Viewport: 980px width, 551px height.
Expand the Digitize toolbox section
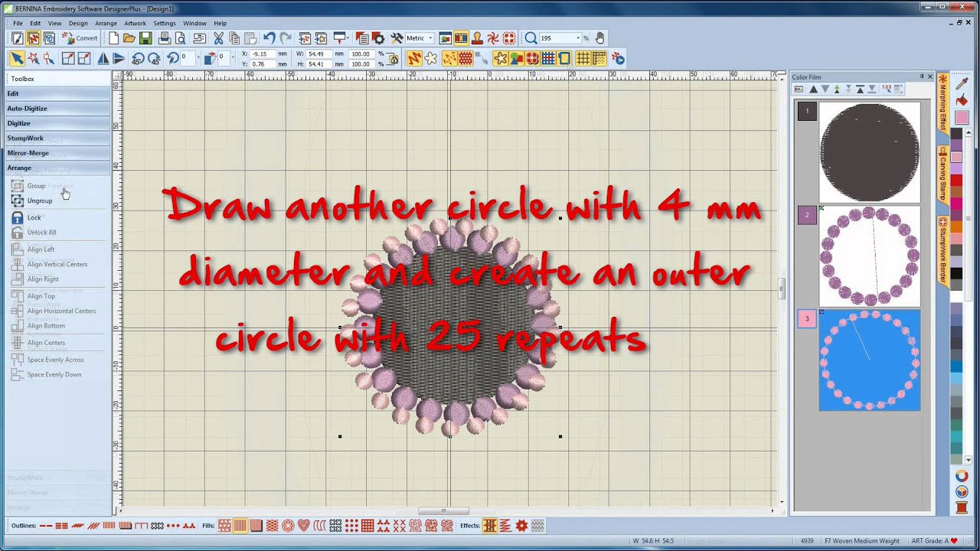(x=19, y=123)
